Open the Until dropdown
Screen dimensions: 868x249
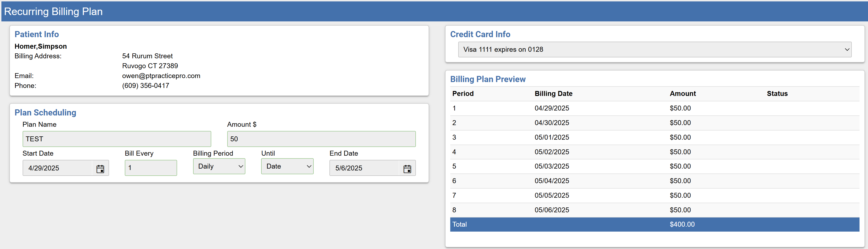point(287,166)
